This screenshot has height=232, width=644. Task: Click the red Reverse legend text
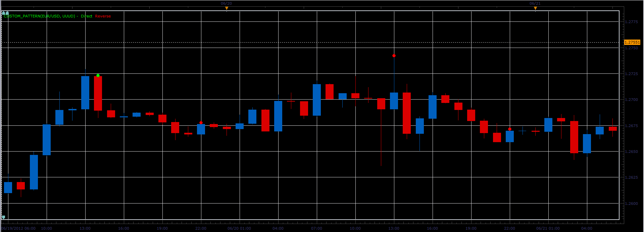click(103, 16)
